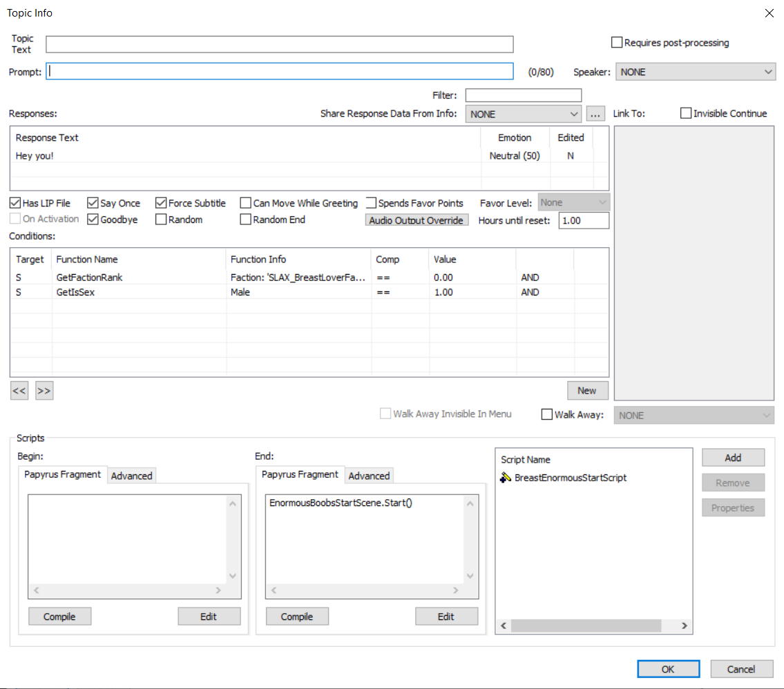Uncheck the Say Once option
The height and width of the screenshot is (689, 784).
coord(93,203)
